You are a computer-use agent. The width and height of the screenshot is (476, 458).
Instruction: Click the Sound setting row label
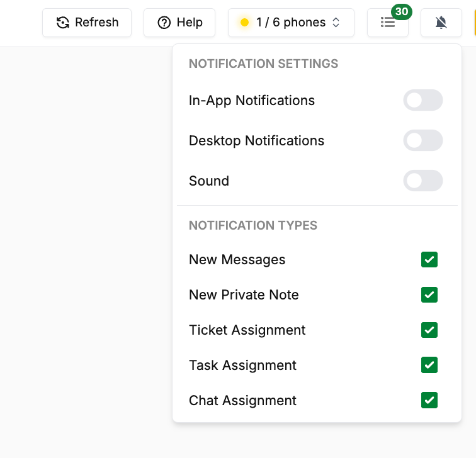(209, 181)
